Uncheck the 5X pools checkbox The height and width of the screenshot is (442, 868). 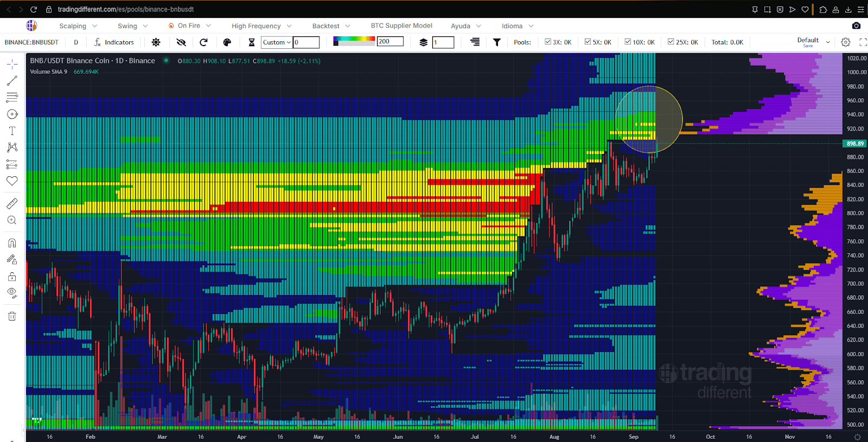pos(588,42)
